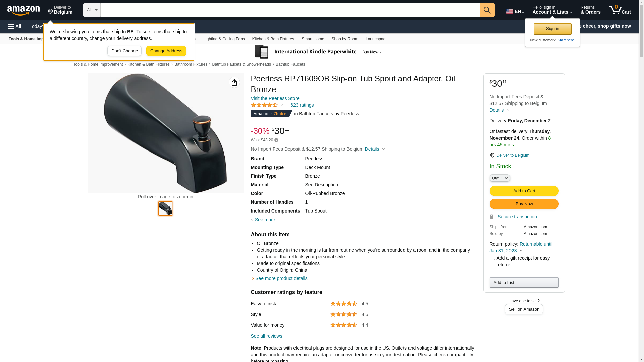Expand the star rating dropdown arrow

[282, 105]
